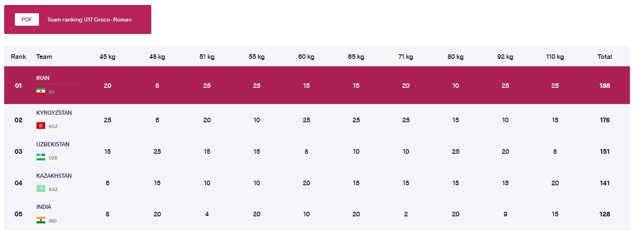Click the Kyrgyzstan flag icon
The height and width of the screenshot is (230, 644).
[x=41, y=126]
